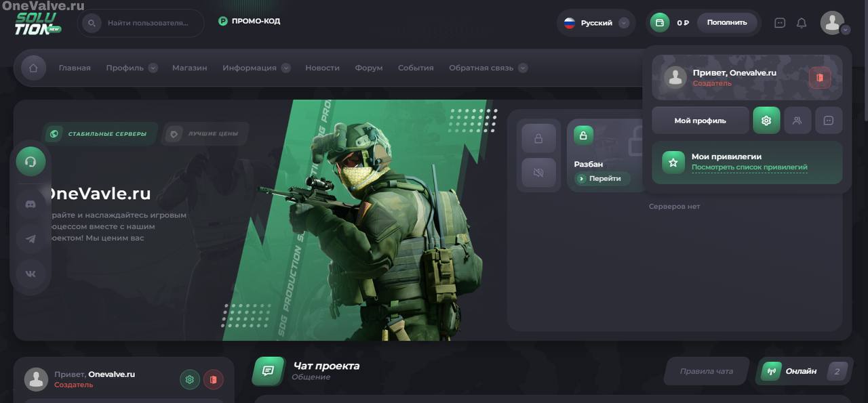Screen dimensions: 868x403
Task: Open the Форум menu item
Action: tap(368, 68)
